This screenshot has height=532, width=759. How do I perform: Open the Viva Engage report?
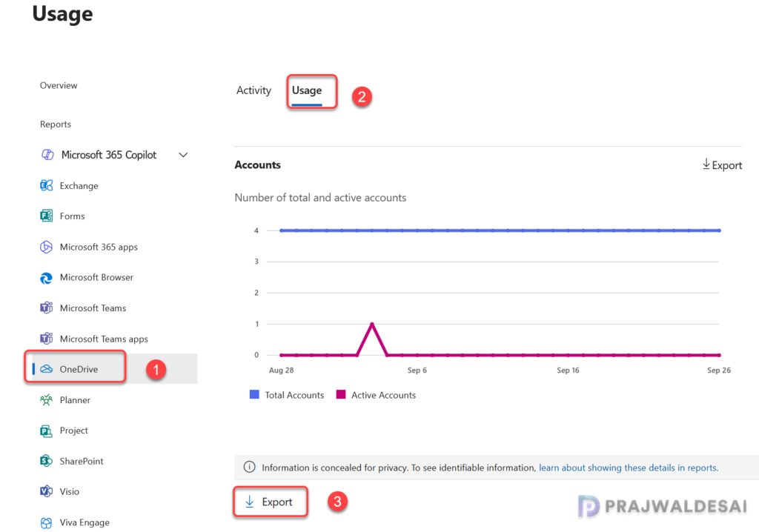coord(84,522)
